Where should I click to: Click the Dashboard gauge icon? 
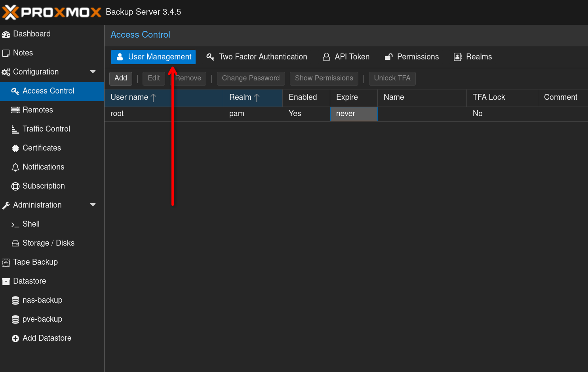pos(6,34)
